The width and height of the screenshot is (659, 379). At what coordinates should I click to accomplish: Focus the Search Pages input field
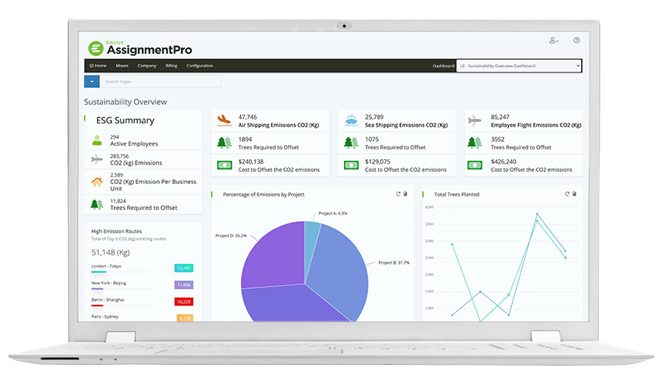click(x=161, y=82)
